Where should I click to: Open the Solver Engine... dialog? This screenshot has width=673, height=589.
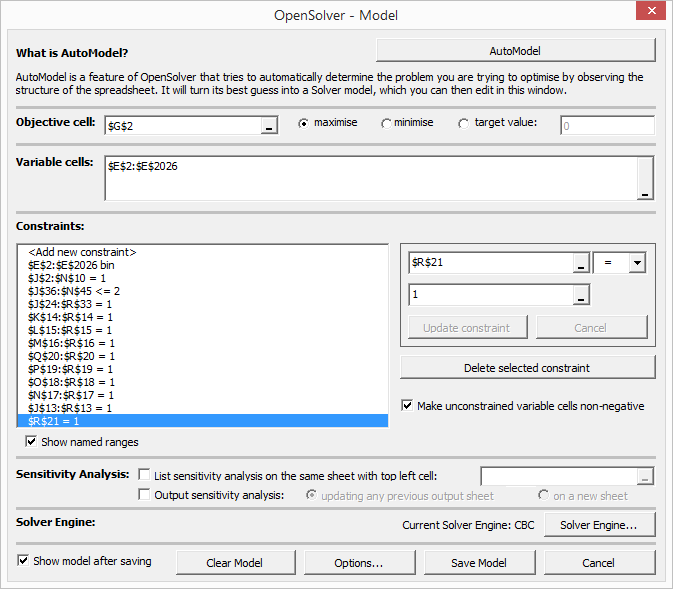click(599, 525)
